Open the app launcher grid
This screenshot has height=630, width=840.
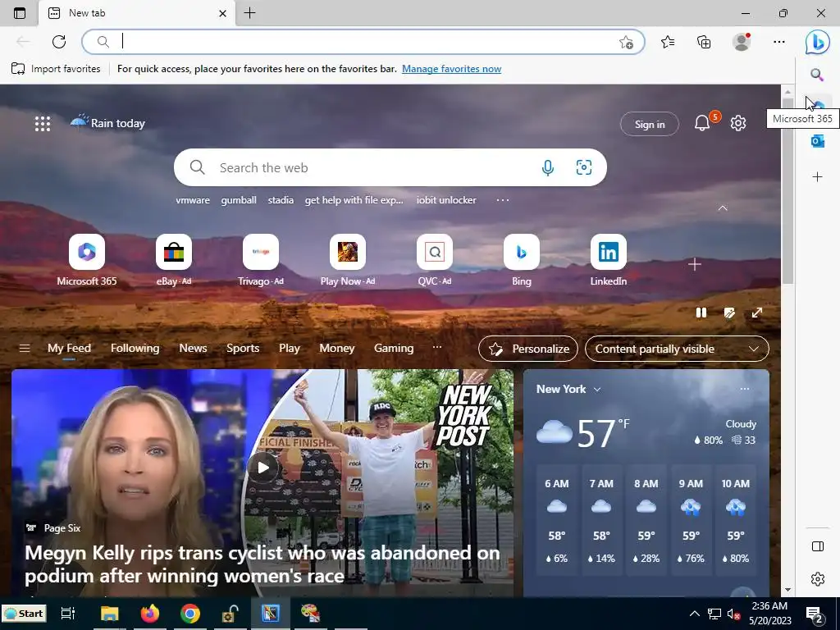43,124
